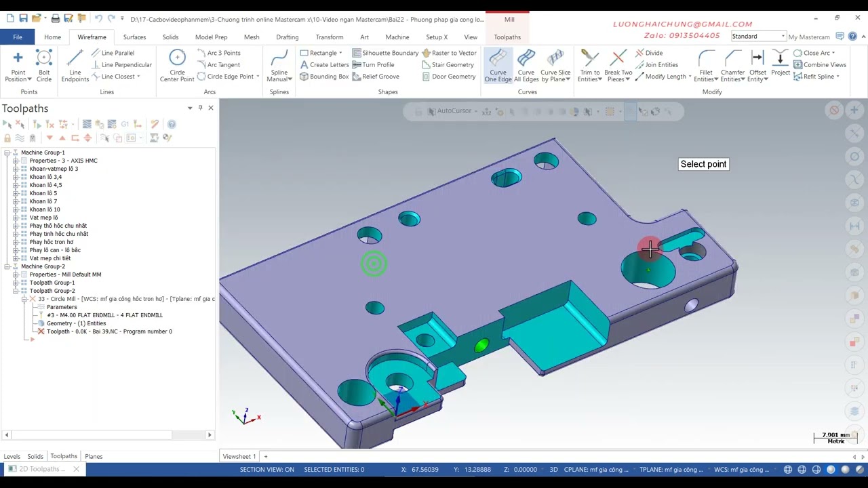Use the Trim to Entities tool
This screenshot has width=868, height=488.
(590, 66)
